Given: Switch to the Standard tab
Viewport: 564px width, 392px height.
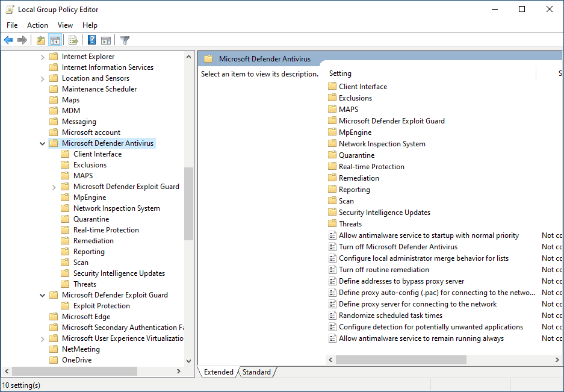Looking at the screenshot, I should [256, 372].
